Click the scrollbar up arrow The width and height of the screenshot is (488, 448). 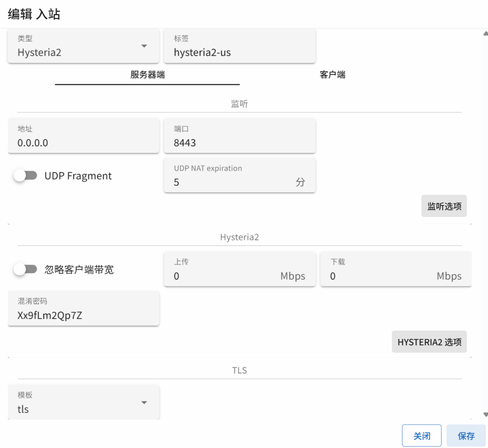[x=485, y=34]
